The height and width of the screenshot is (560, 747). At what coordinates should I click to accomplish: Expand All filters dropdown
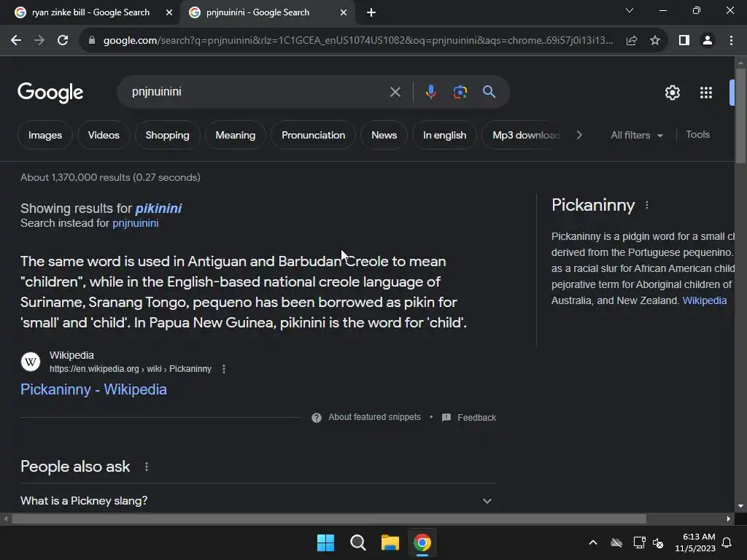point(636,135)
